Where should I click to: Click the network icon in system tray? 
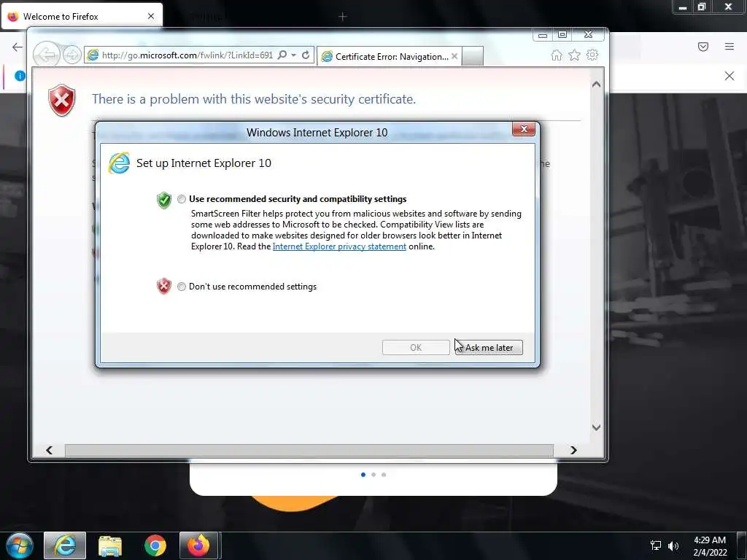[656, 545]
